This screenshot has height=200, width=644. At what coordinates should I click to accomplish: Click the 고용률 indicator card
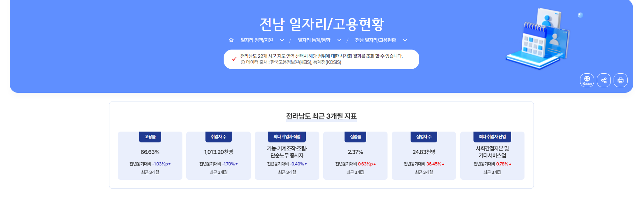click(x=150, y=156)
